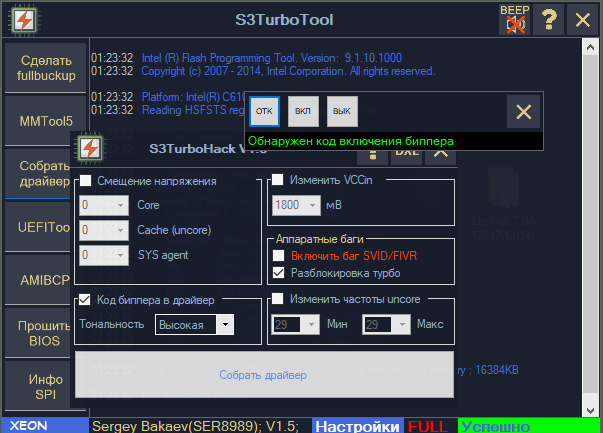The image size is (603, 433).
Task: Select the ВЫК beeper option button
Action: coord(342,112)
